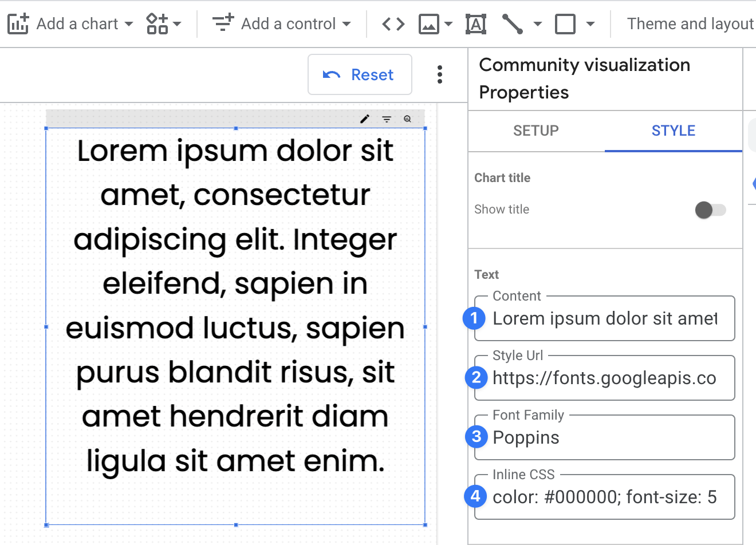The image size is (756, 545).
Task: Click the explore magnifier icon on the chart
Action: (x=408, y=119)
